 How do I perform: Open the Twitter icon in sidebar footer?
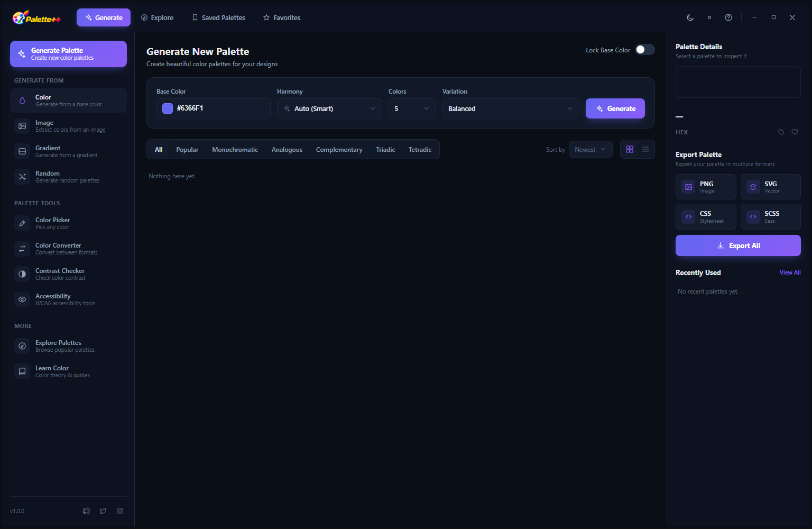coord(103,511)
